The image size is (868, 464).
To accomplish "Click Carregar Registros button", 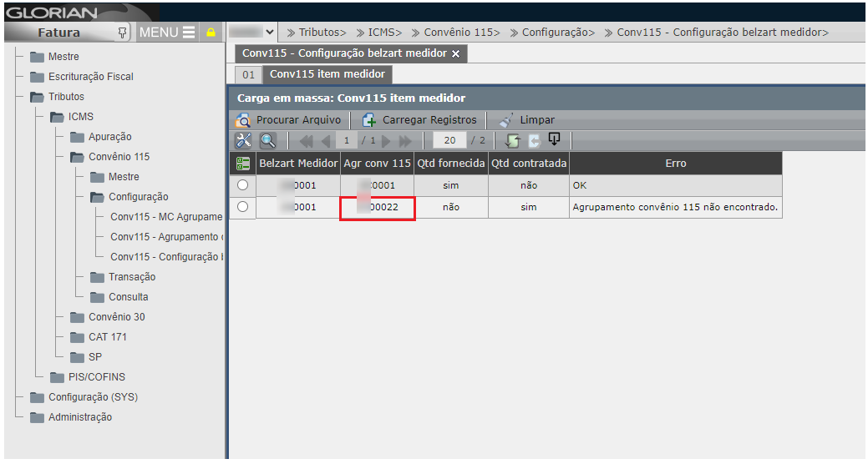I will pyautogui.click(x=419, y=119).
